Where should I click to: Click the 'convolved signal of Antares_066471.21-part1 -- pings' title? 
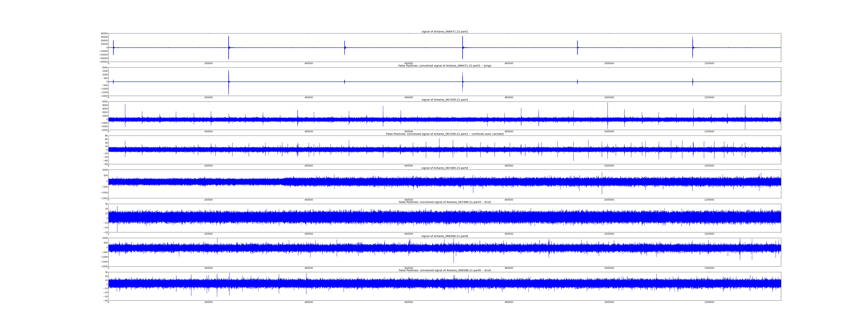point(445,66)
